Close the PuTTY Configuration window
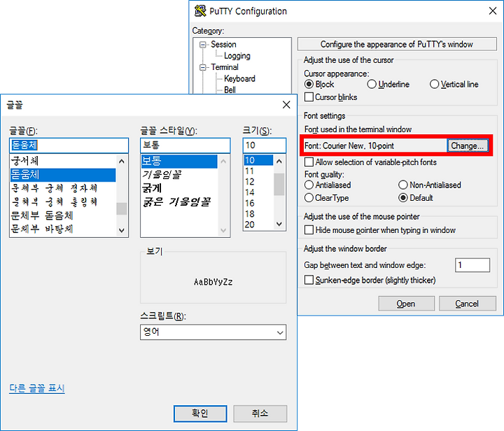This screenshot has width=504, height=431. [492, 11]
